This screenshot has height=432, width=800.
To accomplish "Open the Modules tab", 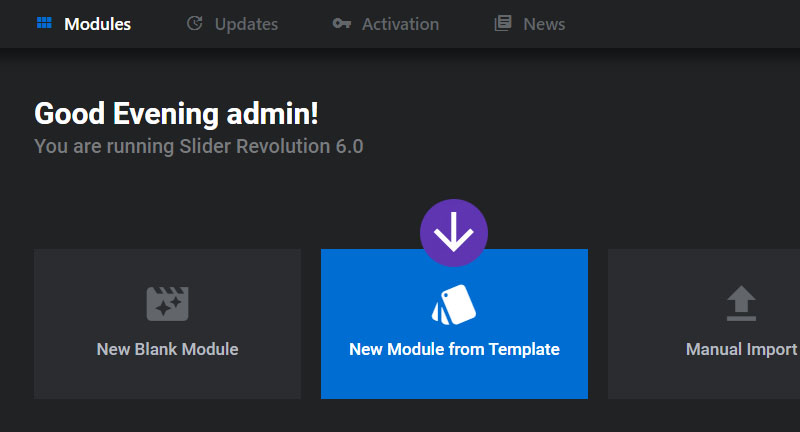I will pyautogui.click(x=84, y=24).
